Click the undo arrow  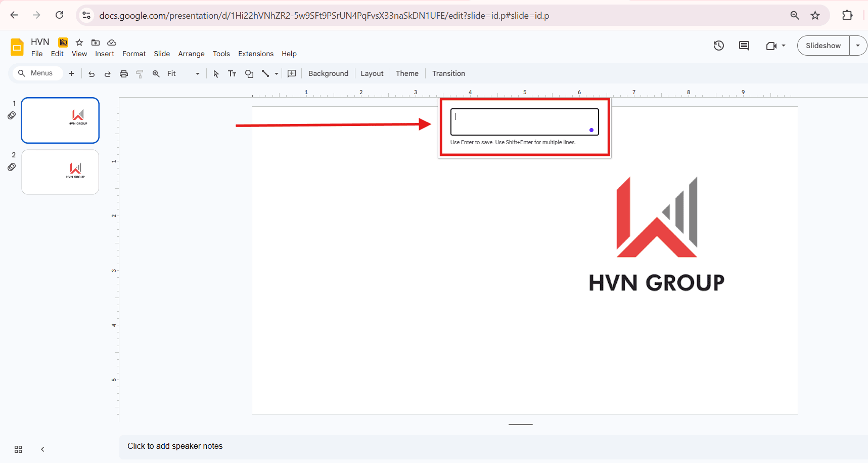(x=92, y=74)
